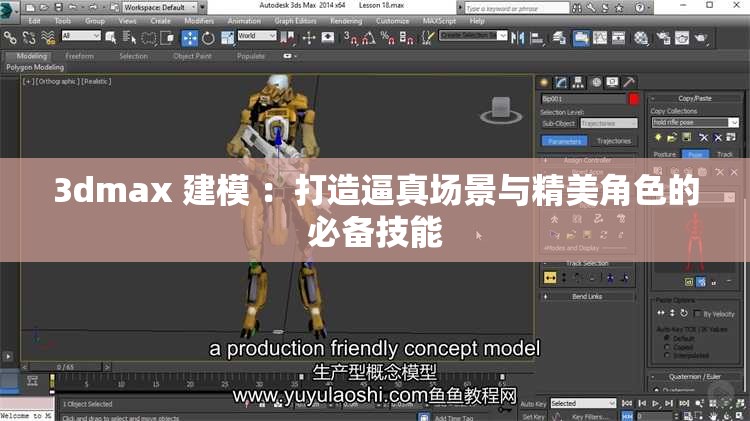Image resolution: width=750 pixels, height=421 pixels.
Task: Click the Mirror tool icon
Action: coord(518,38)
